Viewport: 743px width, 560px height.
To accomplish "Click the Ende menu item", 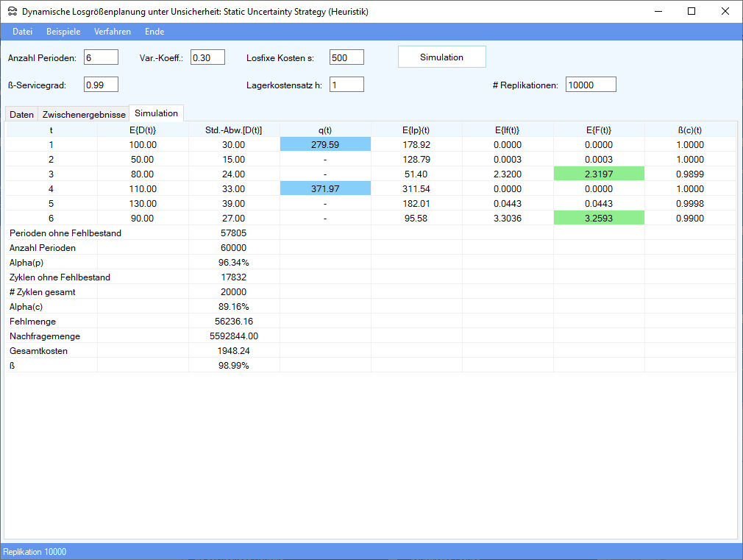I will click(x=154, y=32).
